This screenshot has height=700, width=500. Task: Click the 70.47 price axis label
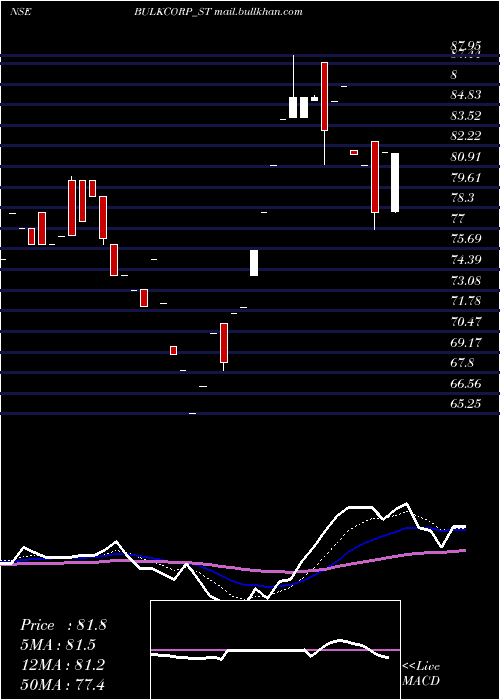(x=466, y=321)
